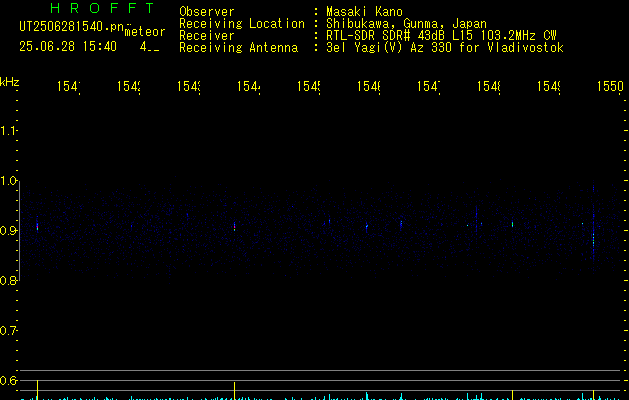This screenshot has height=400, width=629.
Task: Click the 1.0 kHz axis label
Action: [x=8, y=181]
